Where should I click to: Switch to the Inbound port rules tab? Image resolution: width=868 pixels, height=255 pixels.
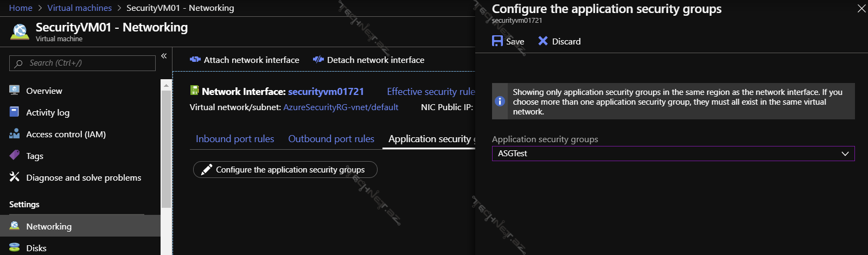tap(234, 139)
